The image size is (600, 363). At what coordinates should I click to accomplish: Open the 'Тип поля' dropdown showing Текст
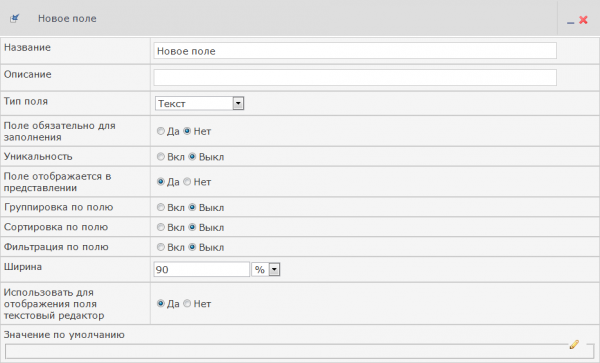199,103
